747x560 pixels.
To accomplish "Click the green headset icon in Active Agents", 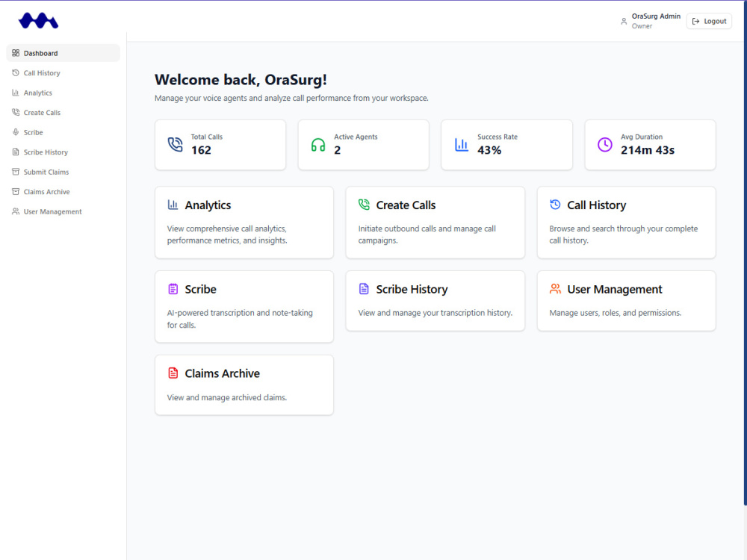I will 318,145.
